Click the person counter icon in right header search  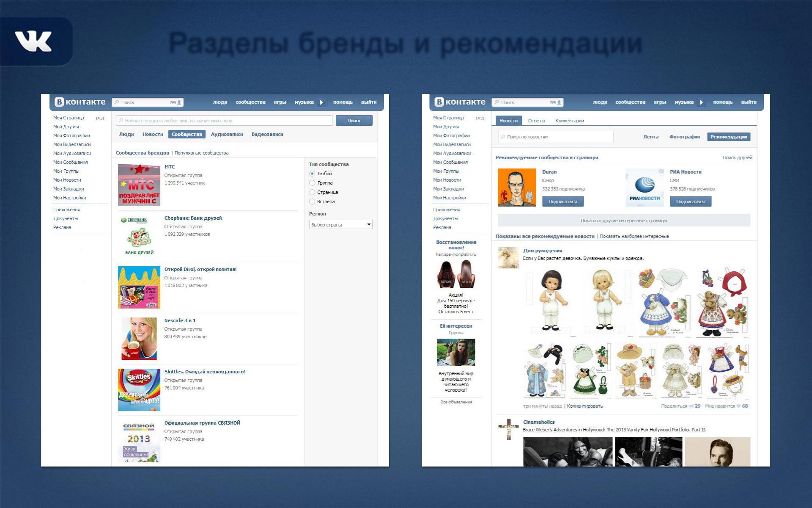click(x=559, y=102)
